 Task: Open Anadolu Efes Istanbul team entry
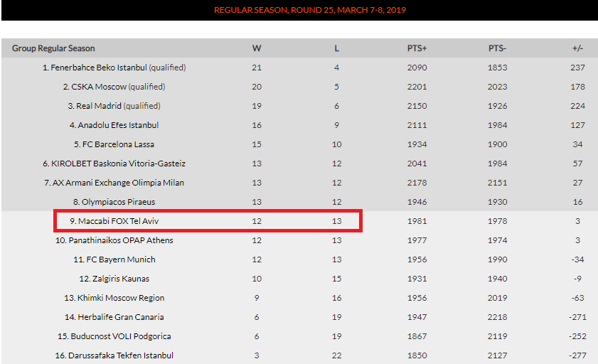tap(118, 125)
